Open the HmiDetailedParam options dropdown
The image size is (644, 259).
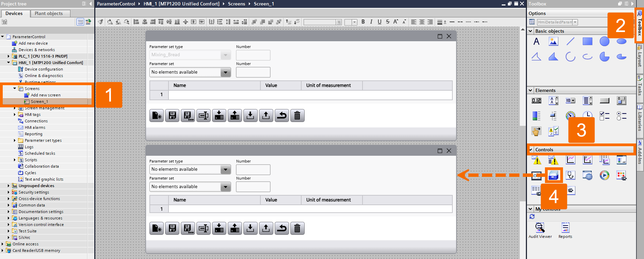[x=575, y=22]
